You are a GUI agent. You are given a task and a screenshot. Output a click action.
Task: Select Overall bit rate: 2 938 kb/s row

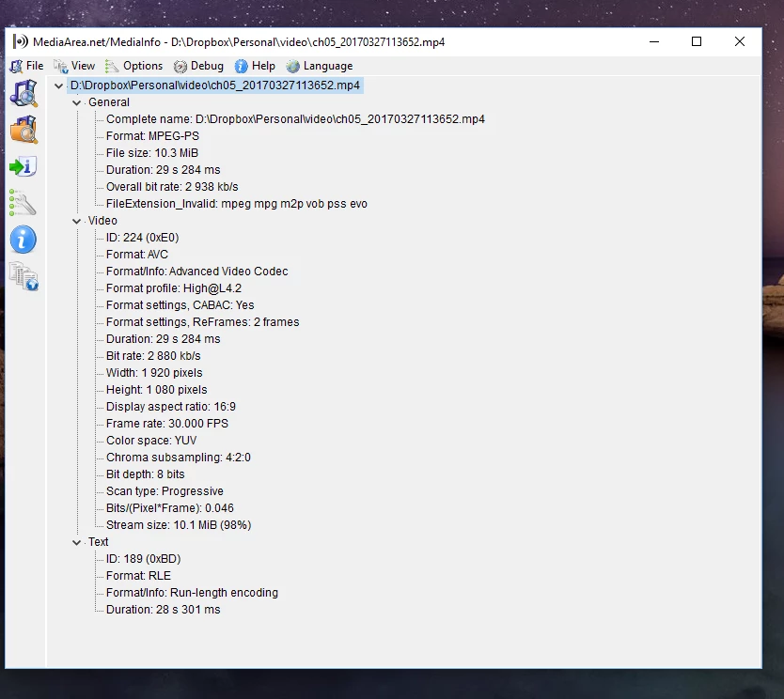point(172,187)
